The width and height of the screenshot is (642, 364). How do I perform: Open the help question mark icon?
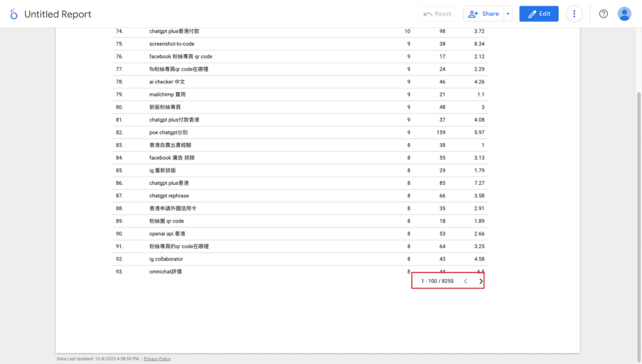(603, 14)
